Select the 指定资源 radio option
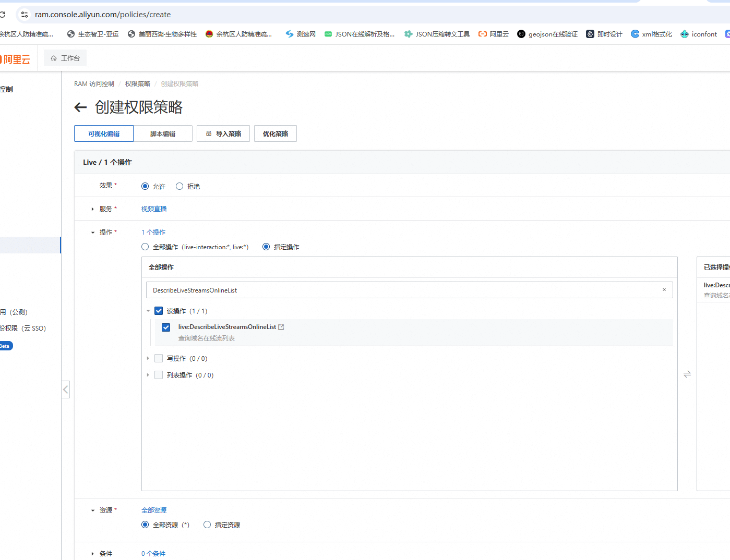Viewport: 730px width, 560px height. [207, 525]
